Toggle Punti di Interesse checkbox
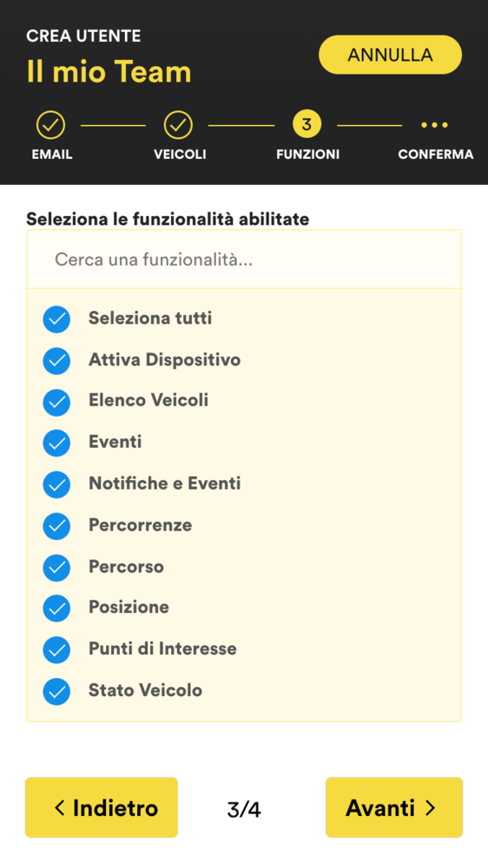This screenshot has width=488, height=868. (x=56, y=650)
